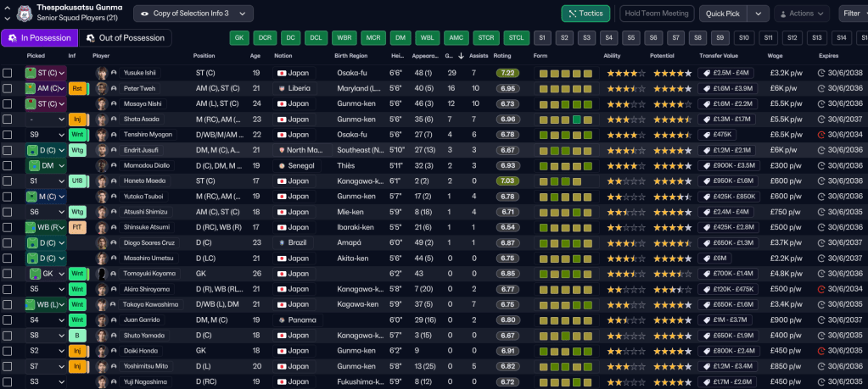Click the Rst status icon for Peter Tweh
The height and width of the screenshot is (389, 868).
click(x=76, y=88)
